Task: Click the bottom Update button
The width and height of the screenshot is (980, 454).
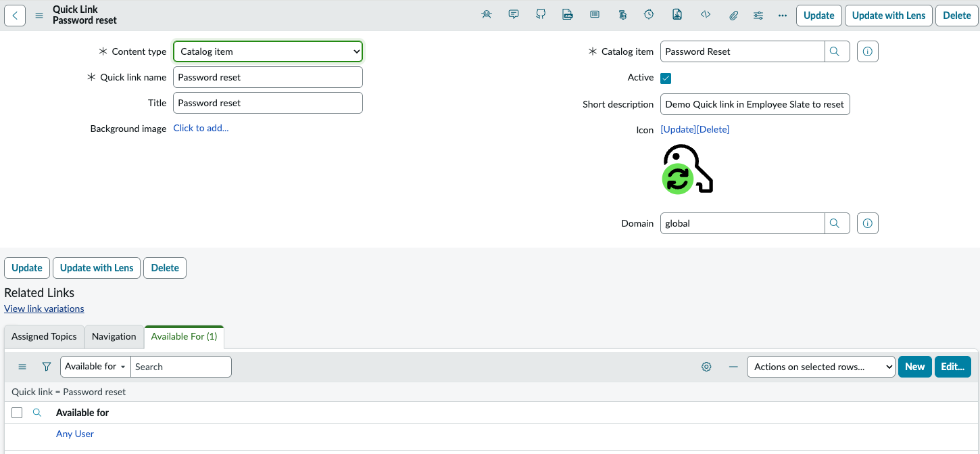Action: click(x=27, y=268)
